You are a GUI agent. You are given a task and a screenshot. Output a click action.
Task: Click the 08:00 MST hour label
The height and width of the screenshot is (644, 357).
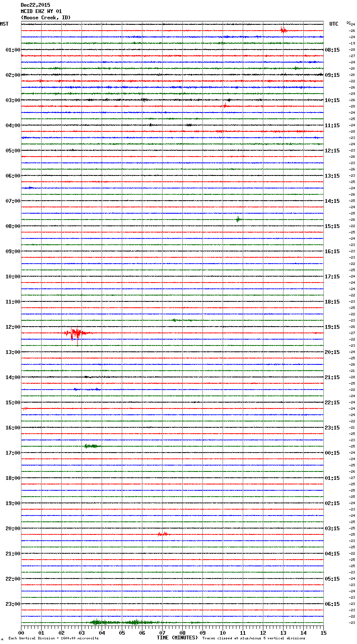point(13,226)
